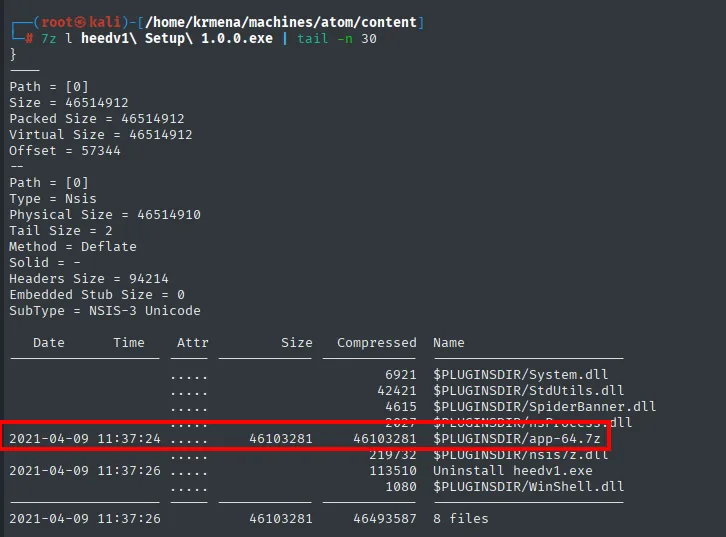The height and width of the screenshot is (537, 726).
Task: Click the 'Compressed' column header
Action: pos(376,343)
